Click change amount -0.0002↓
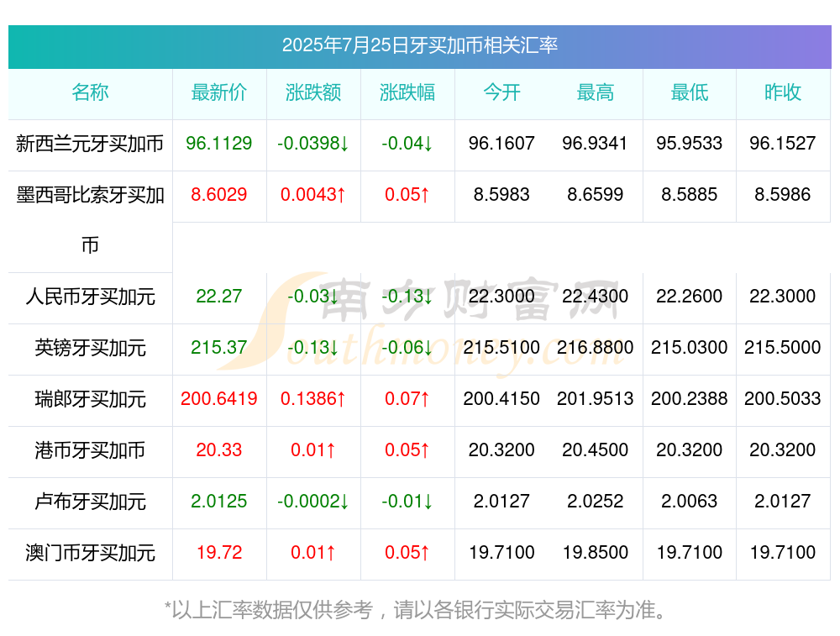840x636 pixels. click(x=313, y=501)
